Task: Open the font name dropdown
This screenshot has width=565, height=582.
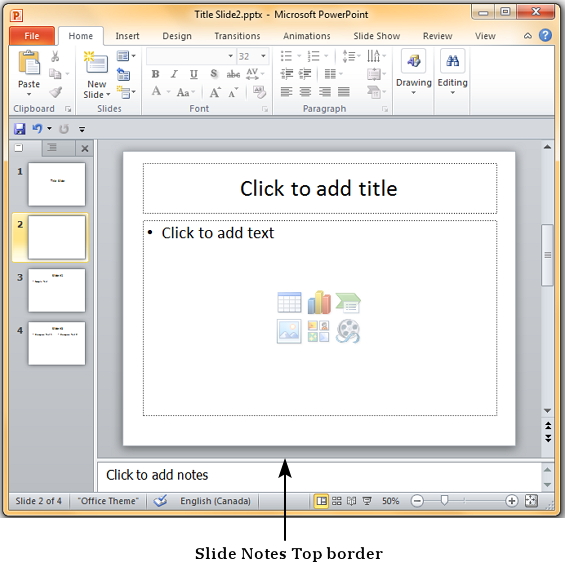Action: point(231,56)
